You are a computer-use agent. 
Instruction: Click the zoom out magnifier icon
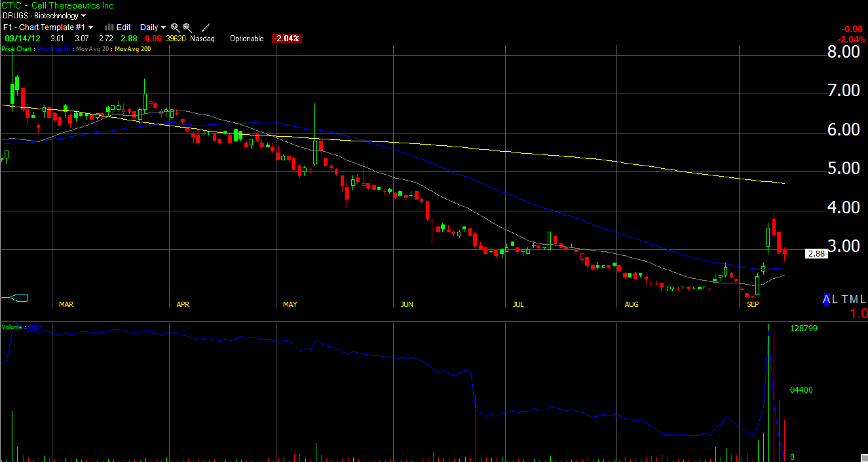pos(187,27)
